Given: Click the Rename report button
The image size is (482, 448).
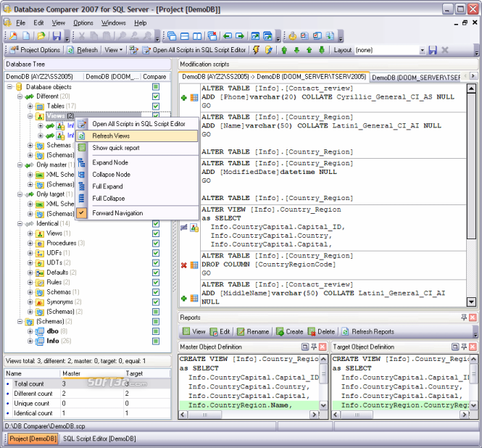Looking at the screenshot, I should click(253, 332).
